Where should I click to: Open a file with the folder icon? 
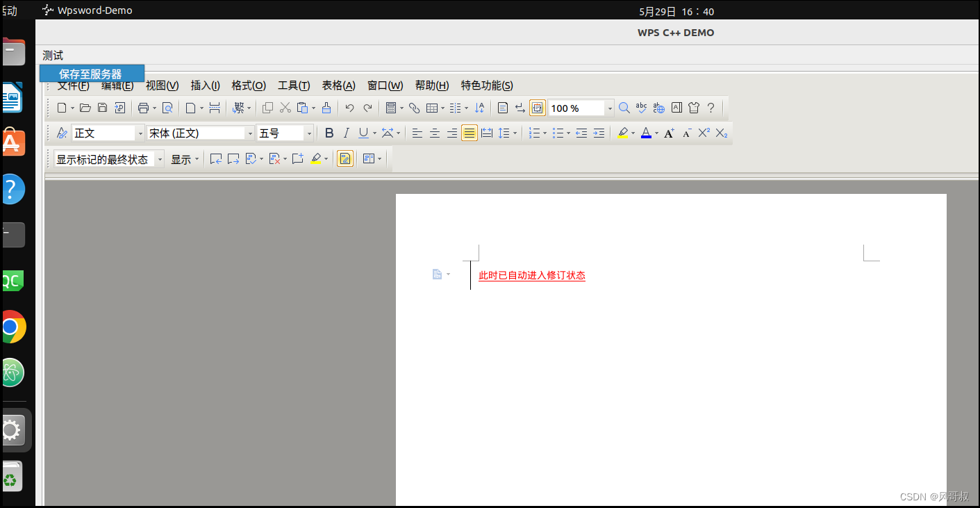click(85, 108)
